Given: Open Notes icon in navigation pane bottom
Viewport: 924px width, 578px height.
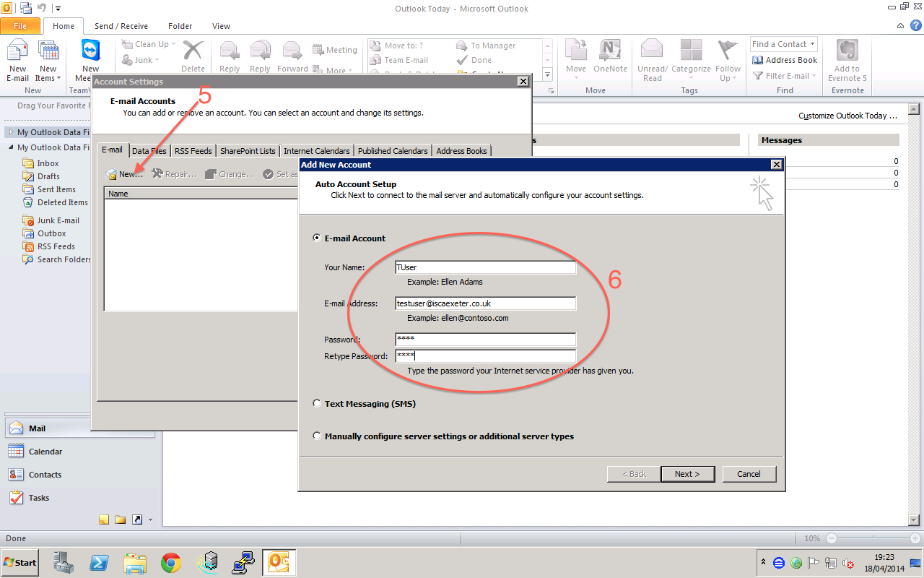Looking at the screenshot, I should click(104, 519).
